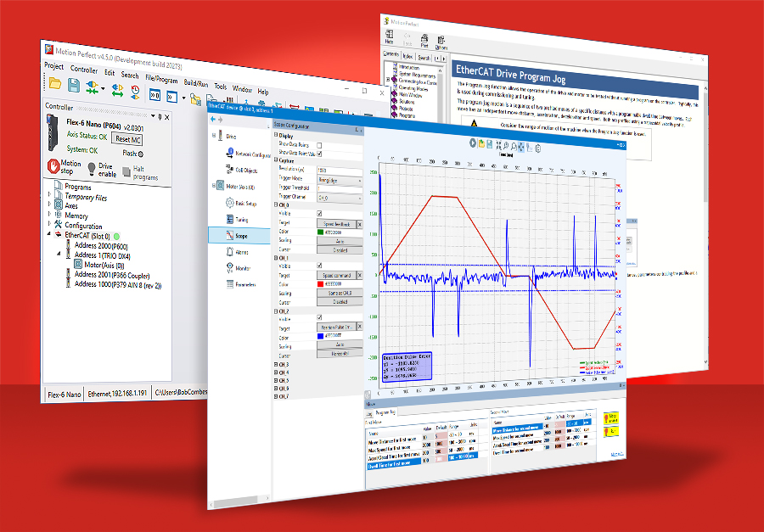Expand the CH_7 section
764x532 pixels.
pyautogui.click(x=277, y=396)
